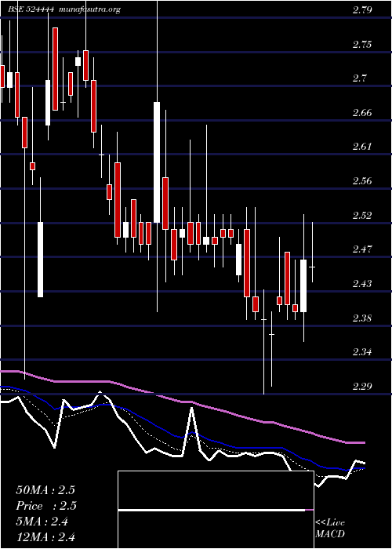Click the munafasutra.org site label
Image resolution: width=392 pixels, height=549 pixels.
(x=90, y=9)
